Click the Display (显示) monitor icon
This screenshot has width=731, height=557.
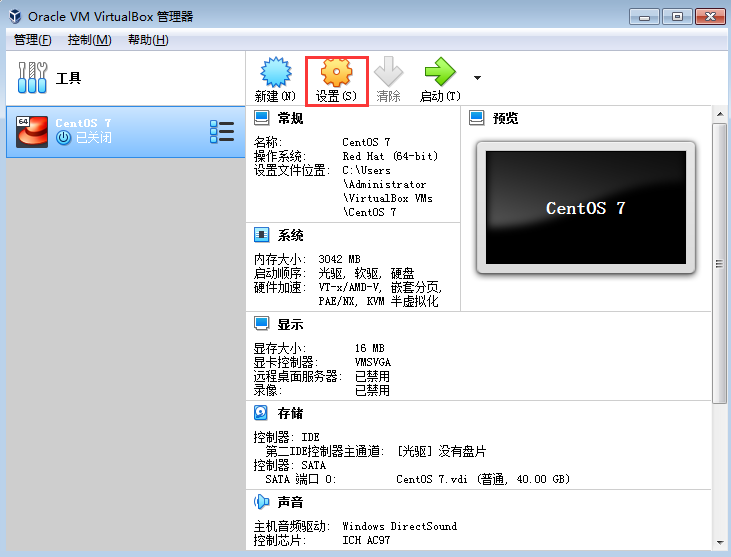pyautogui.click(x=262, y=323)
